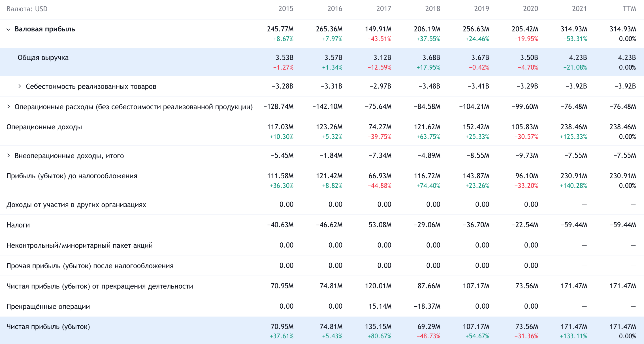Collapse the Валовая прибыль row chevron
644x344 pixels.
pos(8,29)
